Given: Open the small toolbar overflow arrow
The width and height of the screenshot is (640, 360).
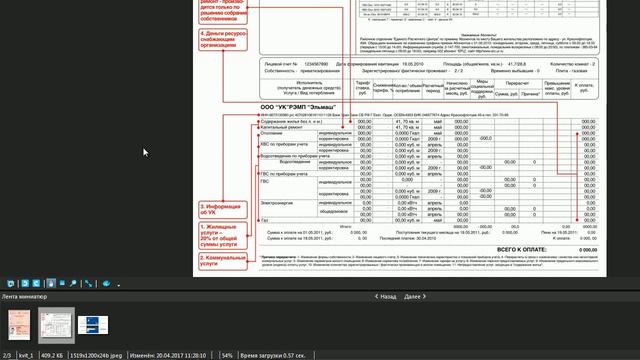Looking at the screenshot, I should pyautogui.click(x=119, y=285).
